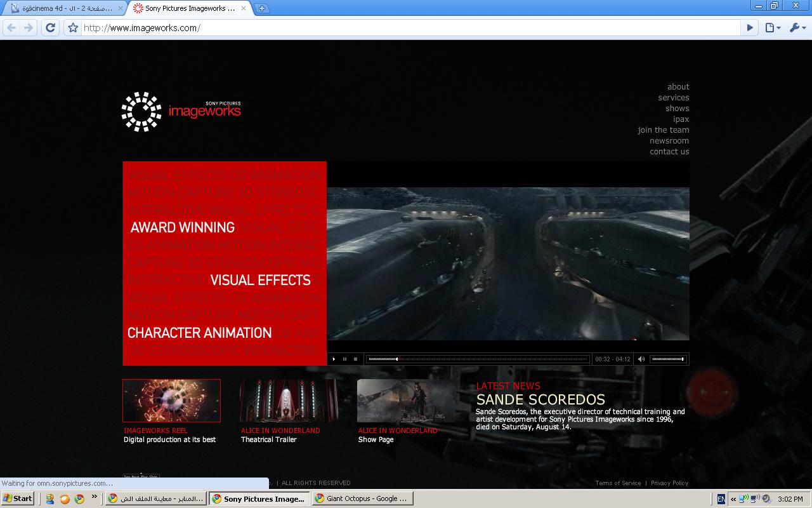The width and height of the screenshot is (812, 508).
Task: Go to the ipax section
Action: point(681,119)
